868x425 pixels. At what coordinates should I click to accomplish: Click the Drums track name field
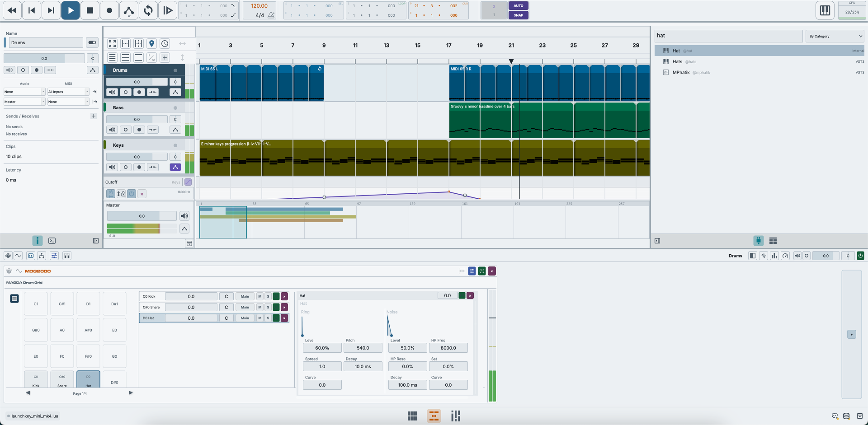[46, 42]
